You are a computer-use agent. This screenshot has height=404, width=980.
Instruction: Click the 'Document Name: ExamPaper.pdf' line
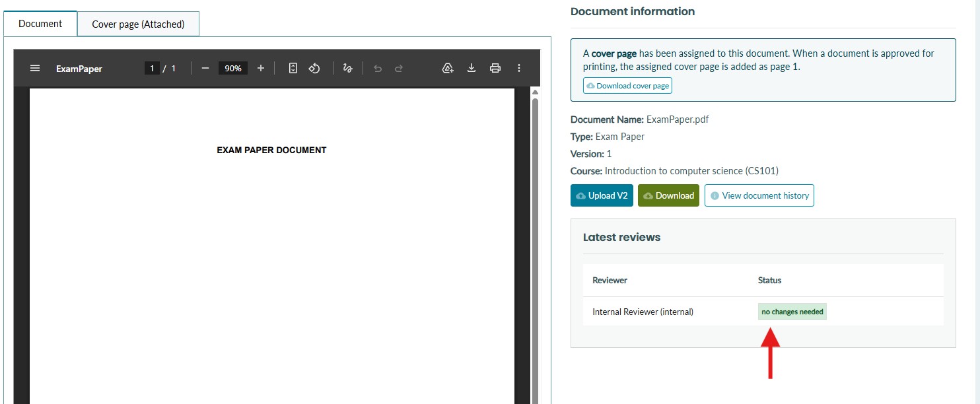(x=640, y=119)
